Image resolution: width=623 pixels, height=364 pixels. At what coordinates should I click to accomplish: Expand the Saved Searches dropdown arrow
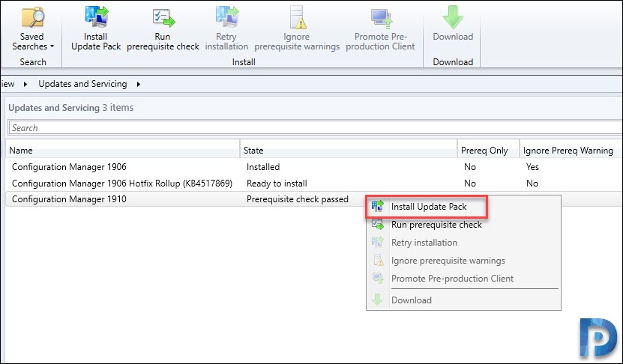coord(52,46)
